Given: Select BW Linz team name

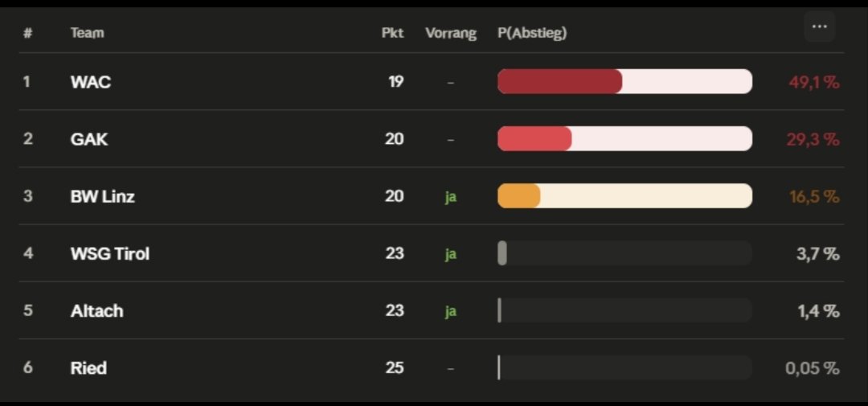Looking at the screenshot, I should coord(102,196).
